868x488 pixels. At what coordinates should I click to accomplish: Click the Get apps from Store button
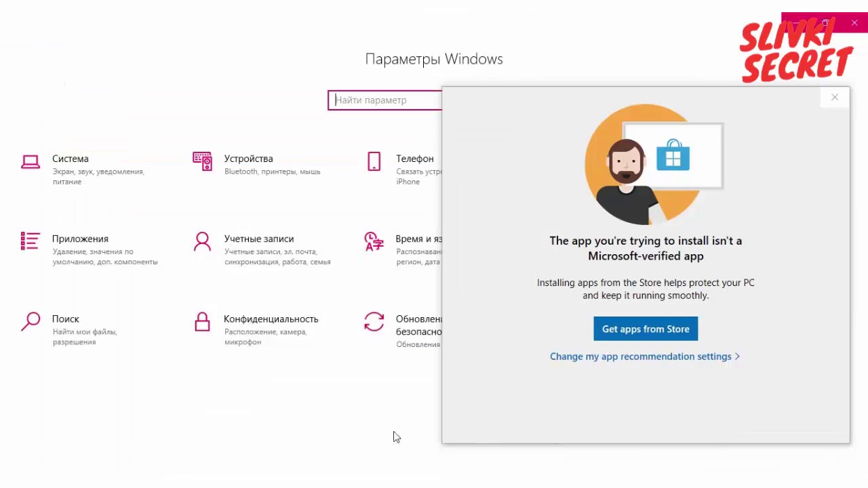[646, 329]
